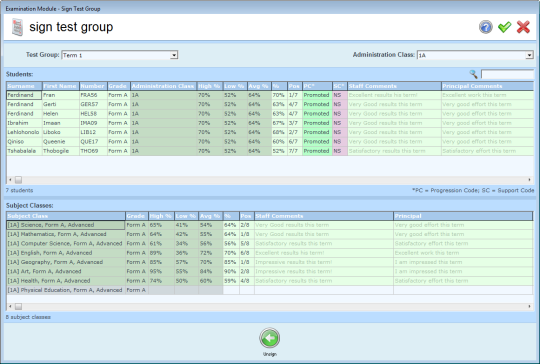The height and width of the screenshot is (364, 540).
Task: Select [1A] Physical Education, Form A, Advanced
Action: pos(270,290)
